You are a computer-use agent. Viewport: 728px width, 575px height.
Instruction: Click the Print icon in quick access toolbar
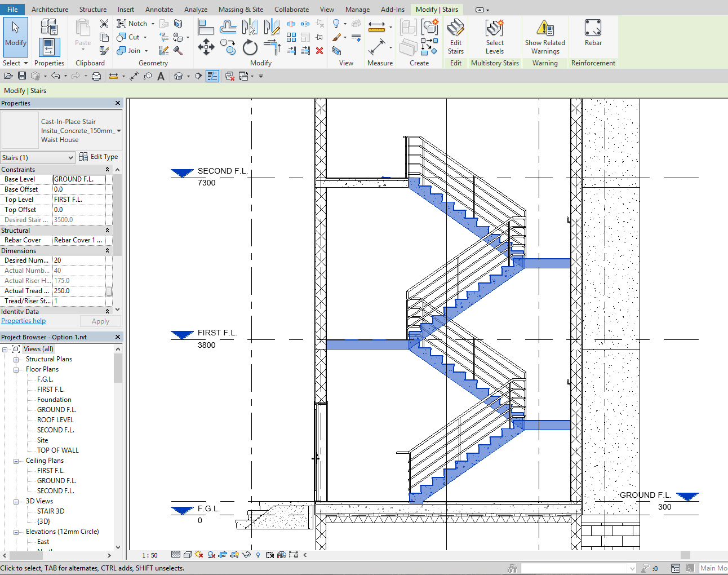[96, 76]
